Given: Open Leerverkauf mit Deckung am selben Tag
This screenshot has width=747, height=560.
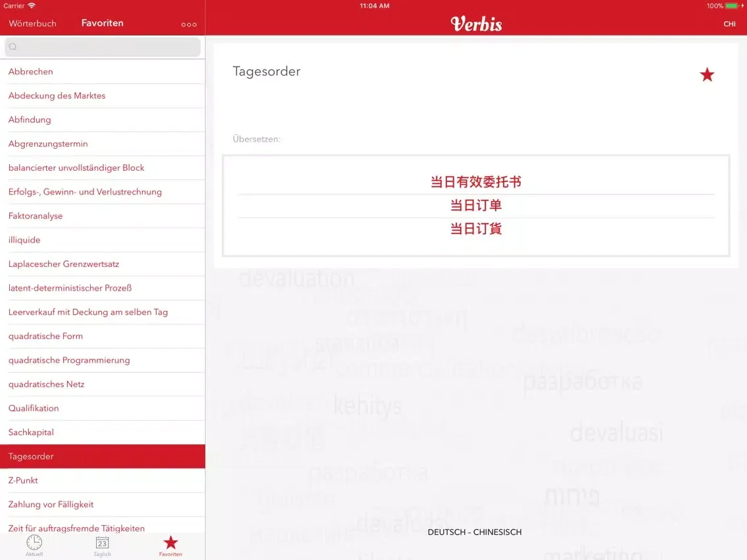Looking at the screenshot, I should (103, 312).
